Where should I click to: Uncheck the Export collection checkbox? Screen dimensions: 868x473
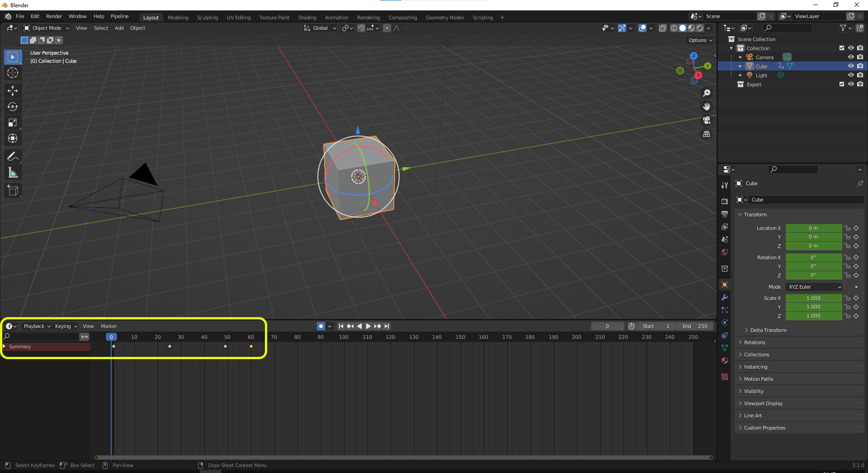click(842, 84)
